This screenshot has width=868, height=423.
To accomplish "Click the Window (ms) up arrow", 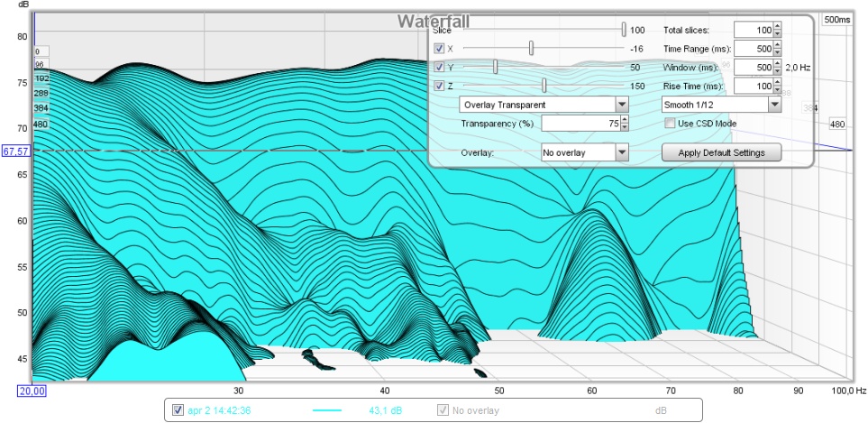I will pyautogui.click(x=777, y=64).
